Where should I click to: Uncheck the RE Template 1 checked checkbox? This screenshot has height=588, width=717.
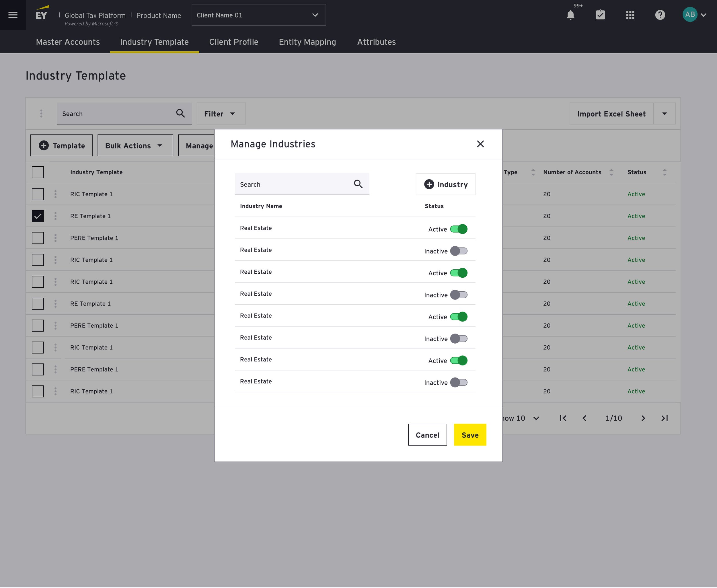coord(38,216)
